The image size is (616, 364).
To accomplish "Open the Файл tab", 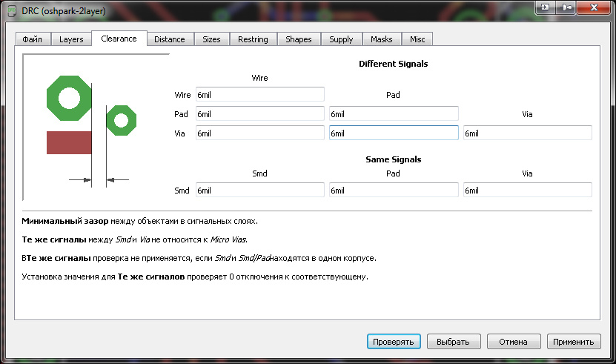I will click(x=33, y=39).
